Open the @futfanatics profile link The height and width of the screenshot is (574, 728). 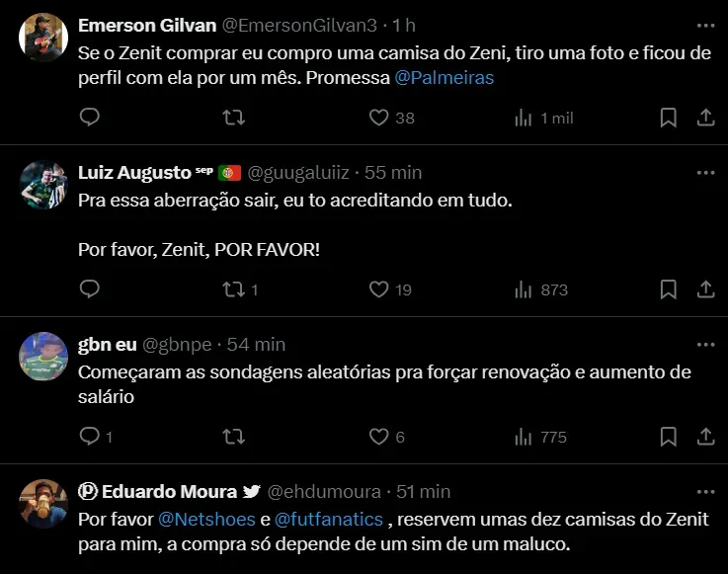328,519
